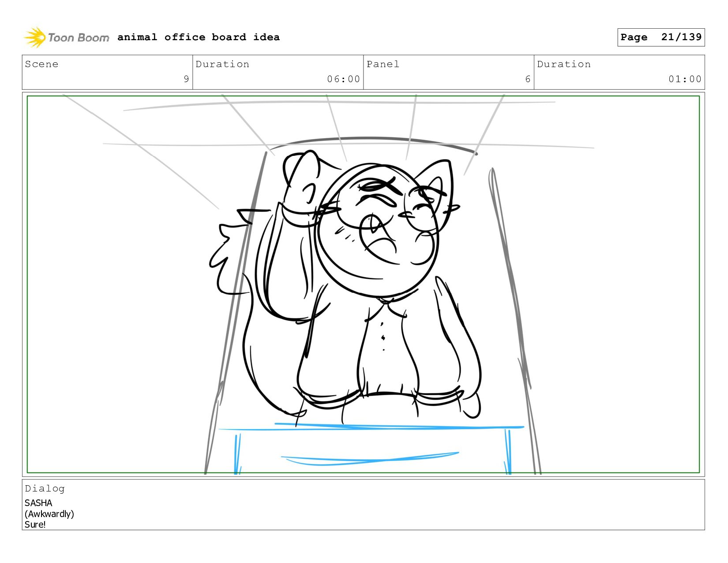This screenshot has width=728, height=563.
Task: Click the 'Page 21/139' box
Action: [x=661, y=37]
